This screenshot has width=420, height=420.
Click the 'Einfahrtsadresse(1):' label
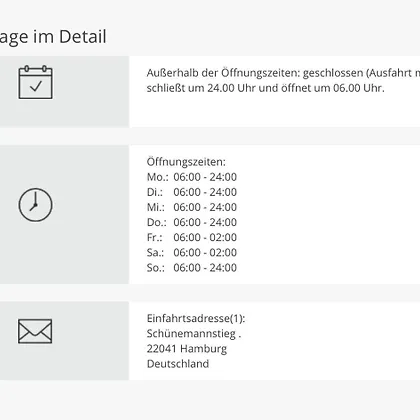[196, 319]
